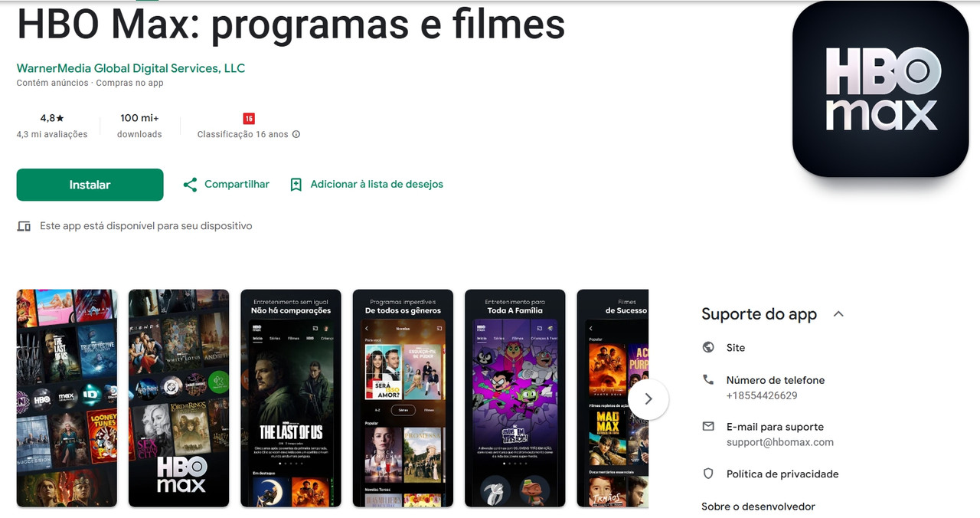This screenshot has height=518, width=980.
Task: Click the shield Política de privacidade icon
Action: point(708,474)
